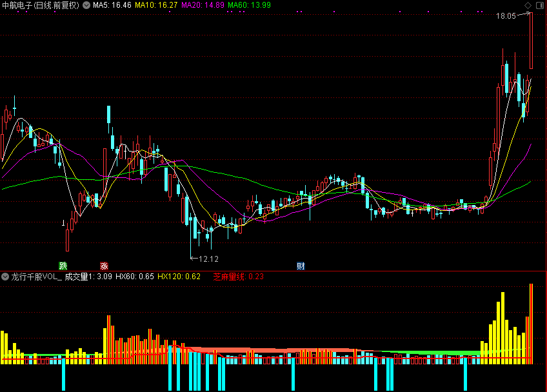The height and width of the screenshot is (392, 547).
Task: Select the HX120: 0.62 value
Action: [179, 277]
